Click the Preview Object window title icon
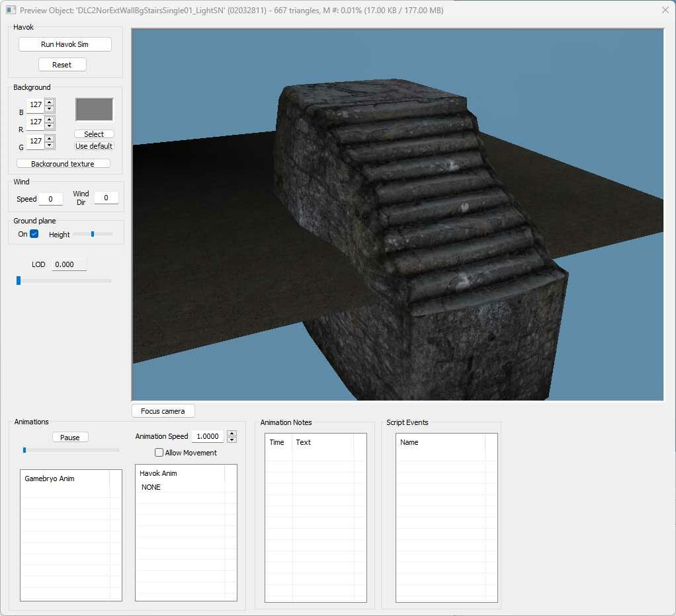 [x=11, y=10]
